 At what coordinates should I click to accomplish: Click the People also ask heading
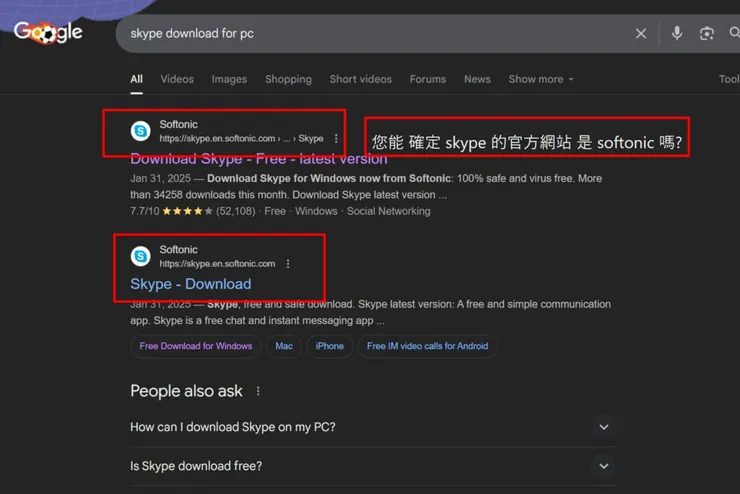pos(186,391)
